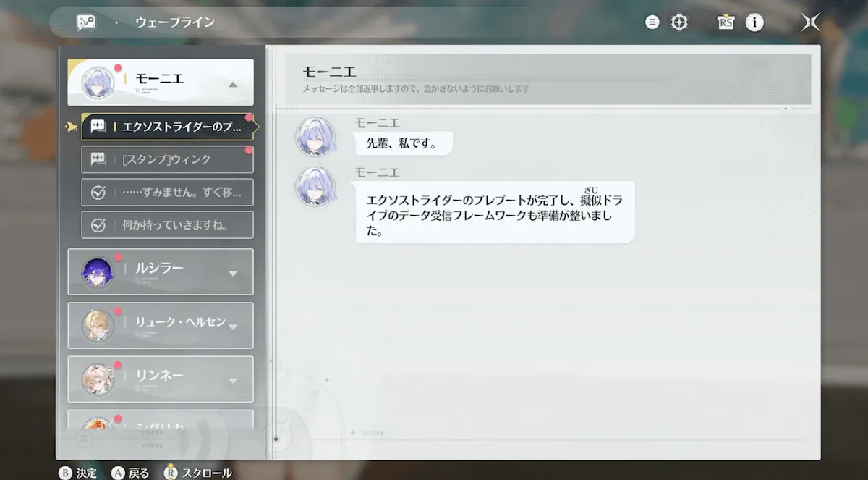
Task: Click the 戻る control in bottom bar
Action: [x=130, y=472]
